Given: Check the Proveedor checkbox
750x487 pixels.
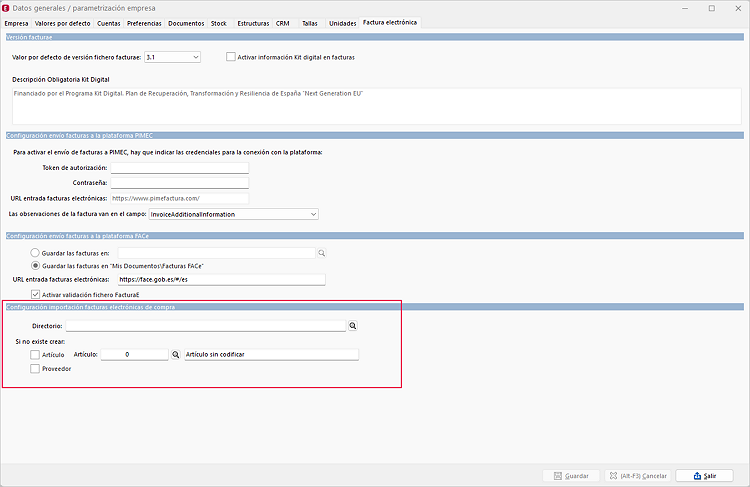Looking at the screenshot, I should click(35, 368).
